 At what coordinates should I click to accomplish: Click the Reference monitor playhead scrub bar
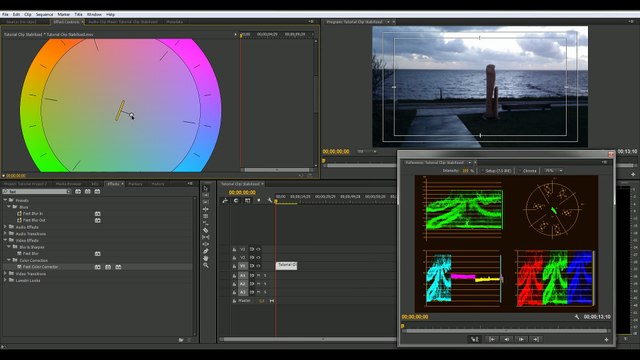coord(505,326)
